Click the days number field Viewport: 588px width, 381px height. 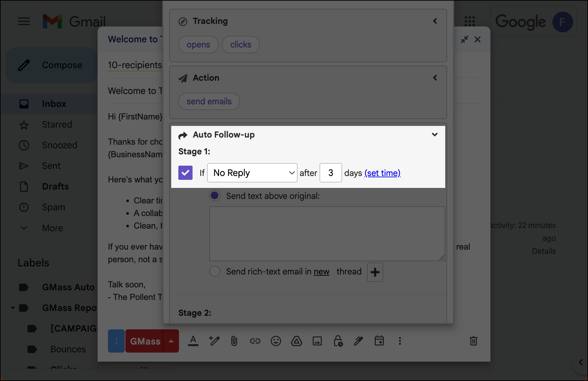331,173
